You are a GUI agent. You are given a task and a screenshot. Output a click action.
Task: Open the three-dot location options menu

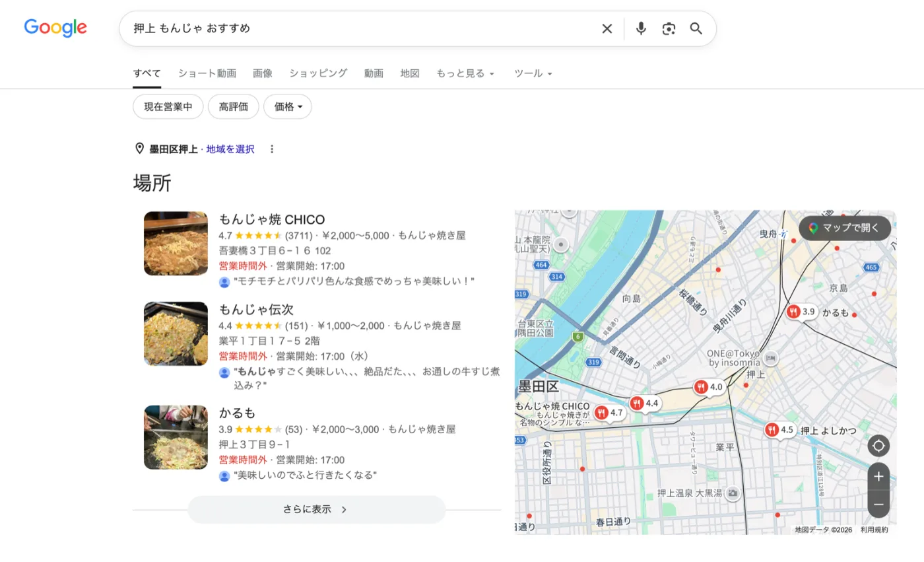(272, 149)
